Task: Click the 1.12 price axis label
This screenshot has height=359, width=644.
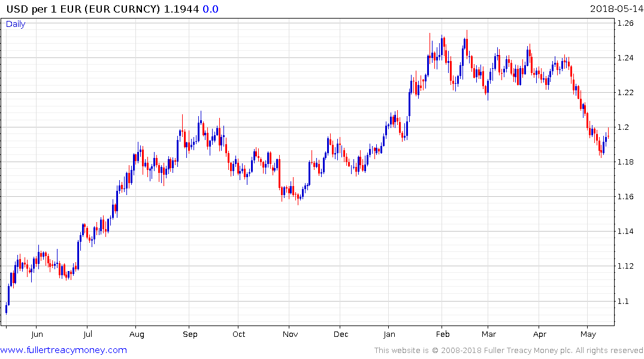Action: [625, 266]
